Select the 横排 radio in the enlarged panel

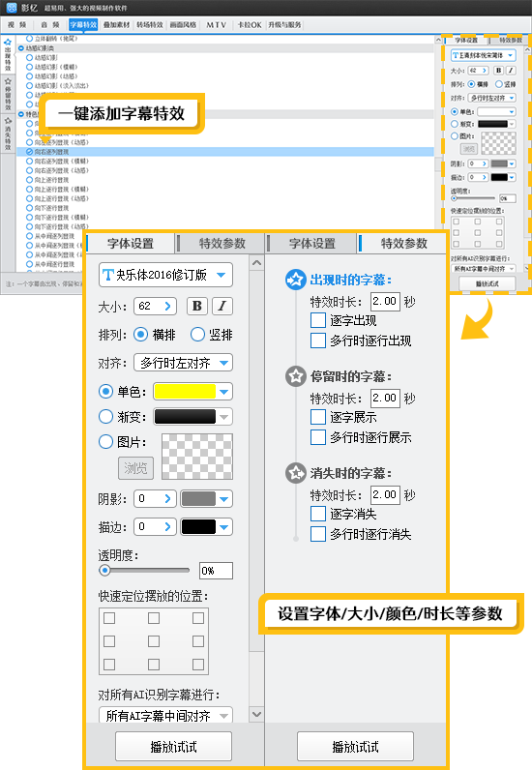[140, 335]
